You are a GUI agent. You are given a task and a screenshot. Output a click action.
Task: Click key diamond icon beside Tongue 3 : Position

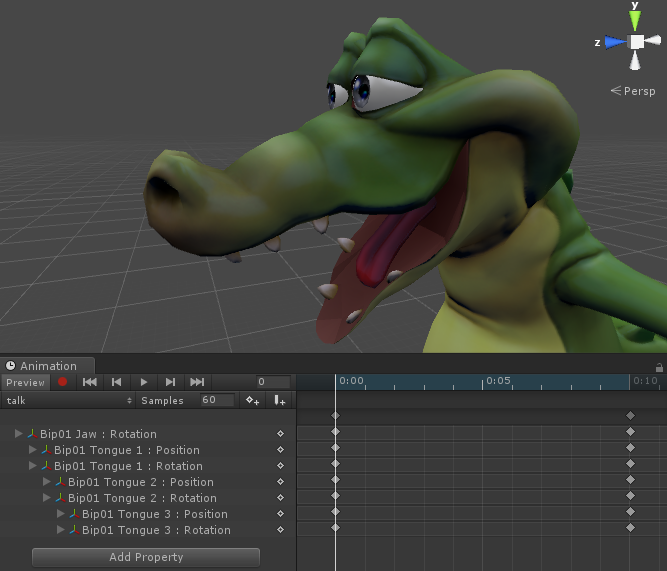click(x=280, y=514)
